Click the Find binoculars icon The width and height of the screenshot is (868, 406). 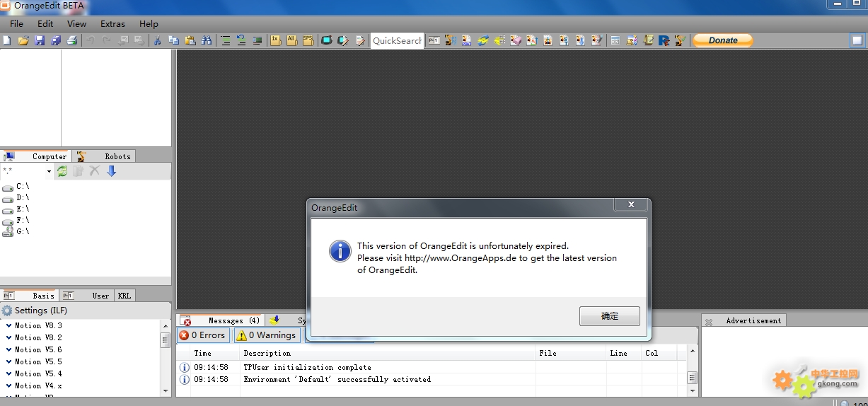[x=207, y=40]
